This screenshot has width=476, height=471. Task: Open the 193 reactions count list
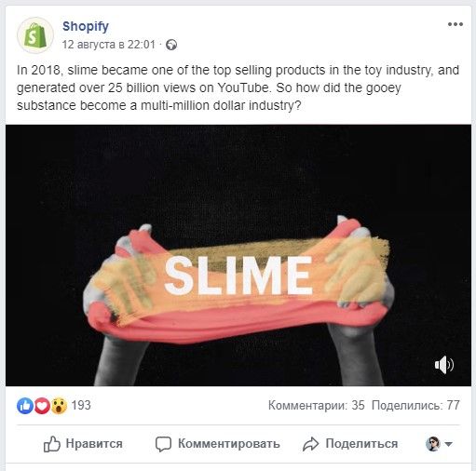click(81, 405)
